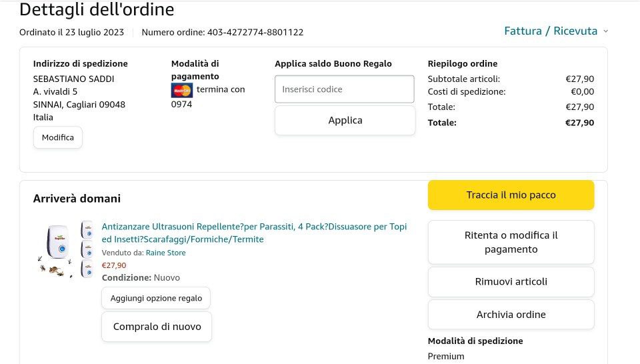Open the ultrasonic repellent product image

[65, 250]
